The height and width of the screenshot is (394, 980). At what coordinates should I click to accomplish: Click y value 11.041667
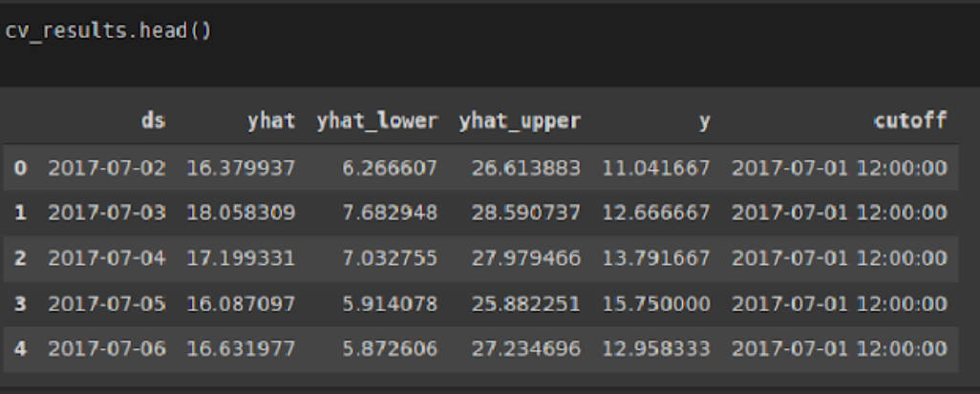(x=656, y=168)
